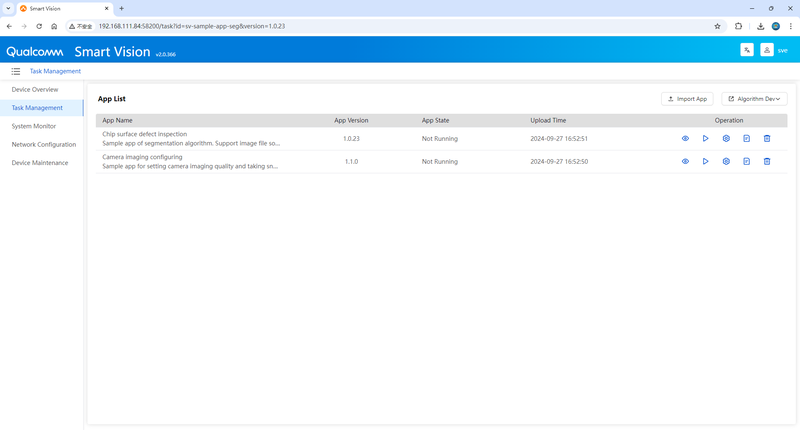Collapse the sidebar with hamburger icon
The height and width of the screenshot is (430, 800).
pyautogui.click(x=16, y=71)
